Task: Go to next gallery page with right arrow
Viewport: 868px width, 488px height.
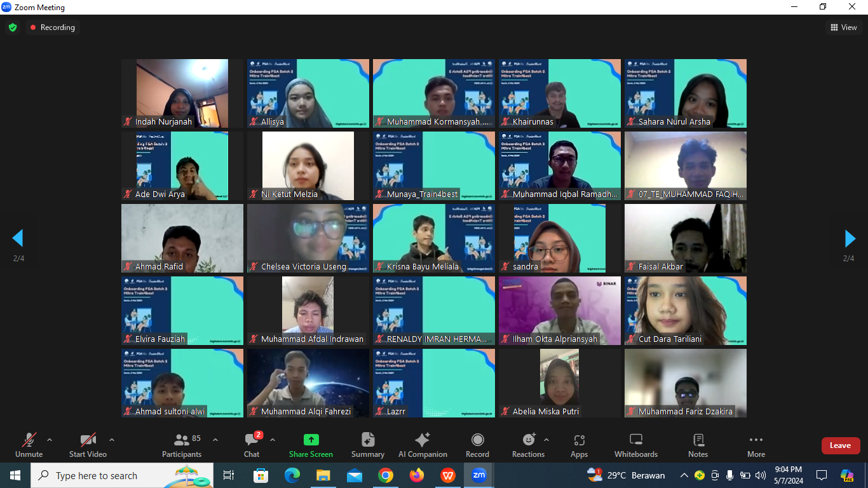Action: (x=850, y=238)
